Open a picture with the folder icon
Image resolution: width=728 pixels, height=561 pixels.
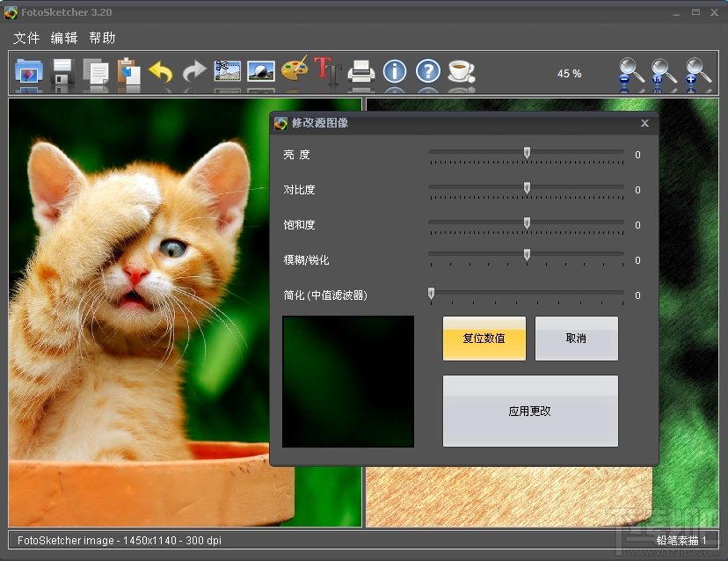(x=29, y=71)
